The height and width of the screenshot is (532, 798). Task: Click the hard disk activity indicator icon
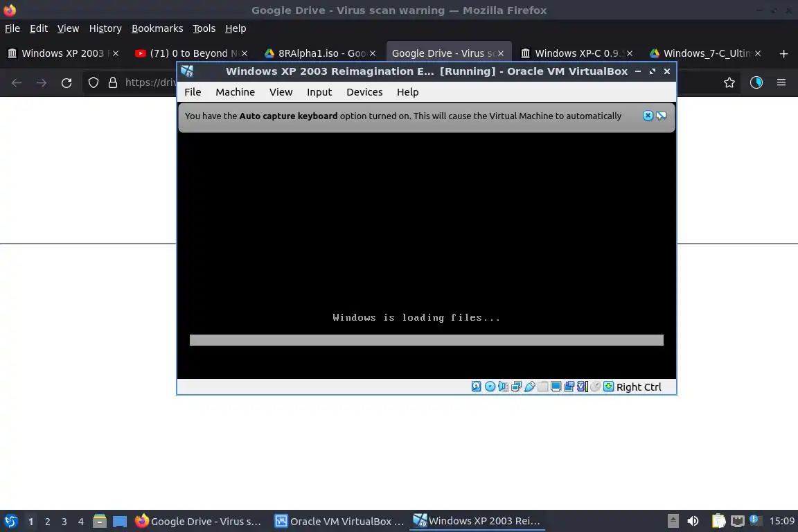tap(476, 387)
